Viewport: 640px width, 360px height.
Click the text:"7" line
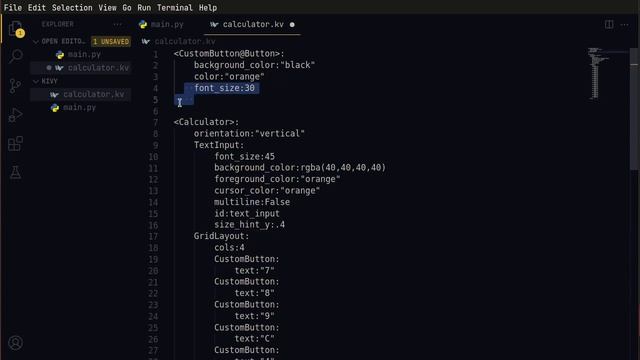pyautogui.click(x=254, y=271)
